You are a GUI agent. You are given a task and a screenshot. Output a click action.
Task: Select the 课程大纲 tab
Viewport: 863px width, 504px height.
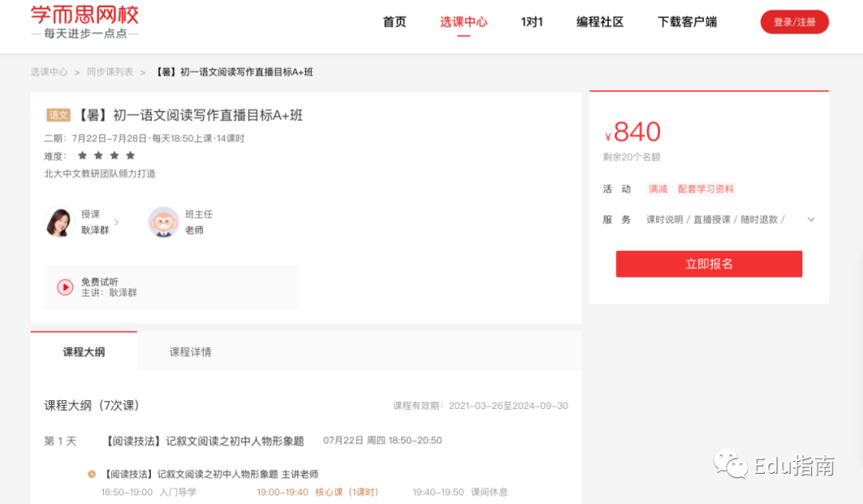[84, 351]
